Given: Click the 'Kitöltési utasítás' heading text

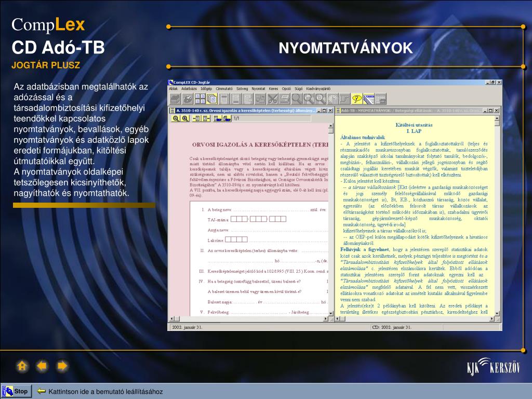Looking at the screenshot, I should 414,125.
